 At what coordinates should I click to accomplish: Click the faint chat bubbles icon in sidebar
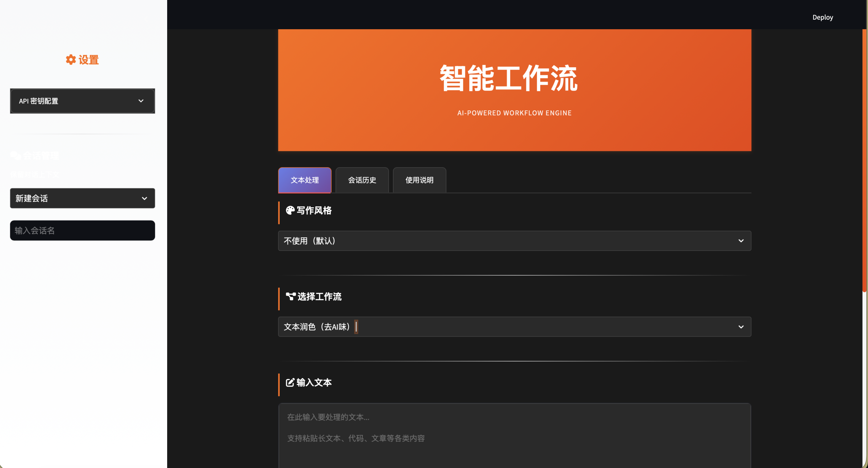16,156
